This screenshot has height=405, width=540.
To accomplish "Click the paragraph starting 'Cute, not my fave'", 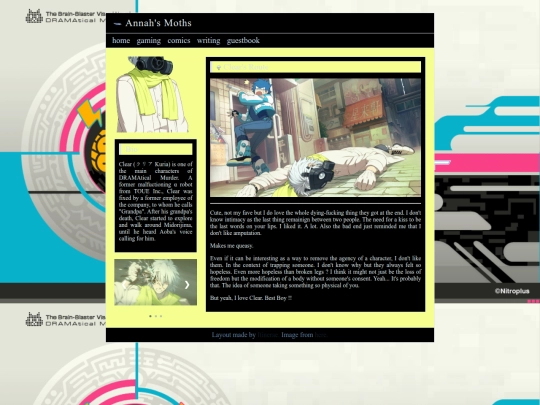I will pos(315,223).
